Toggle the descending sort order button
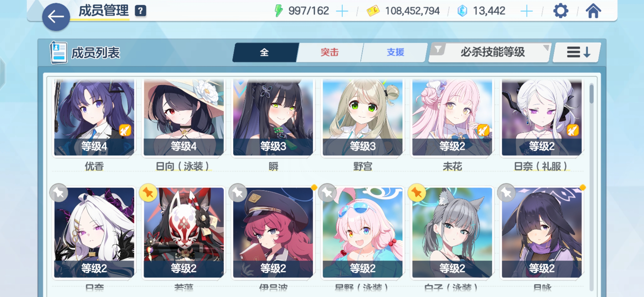Screen dimensions: 644x297 [x=577, y=52]
